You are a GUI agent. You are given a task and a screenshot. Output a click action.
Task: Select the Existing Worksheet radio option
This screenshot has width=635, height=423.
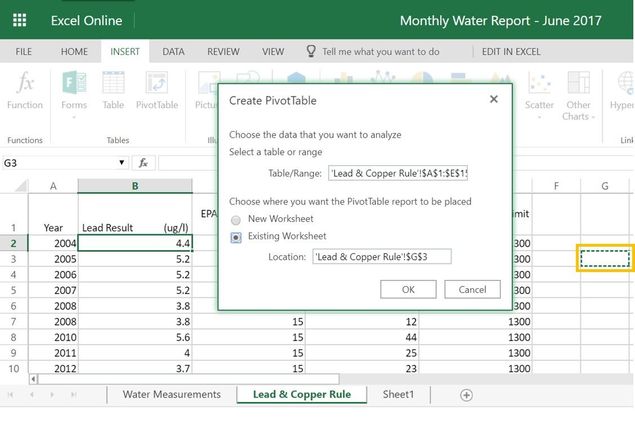pyautogui.click(x=236, y=237)
